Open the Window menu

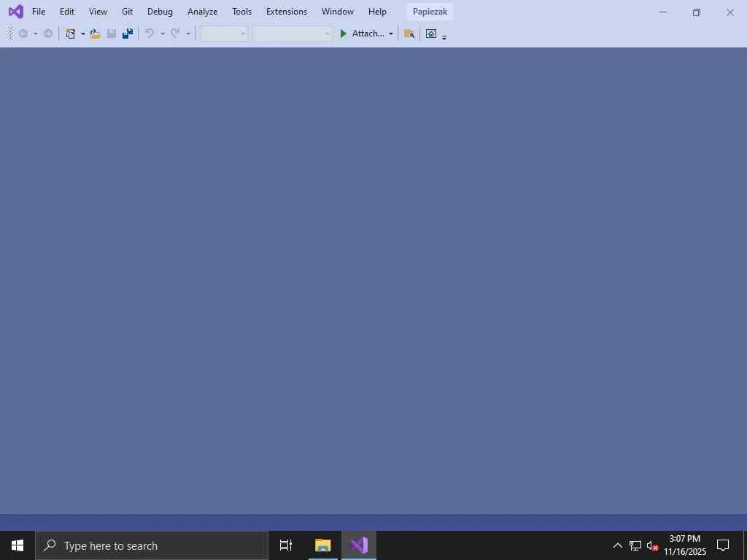click(x=337, y=12)
